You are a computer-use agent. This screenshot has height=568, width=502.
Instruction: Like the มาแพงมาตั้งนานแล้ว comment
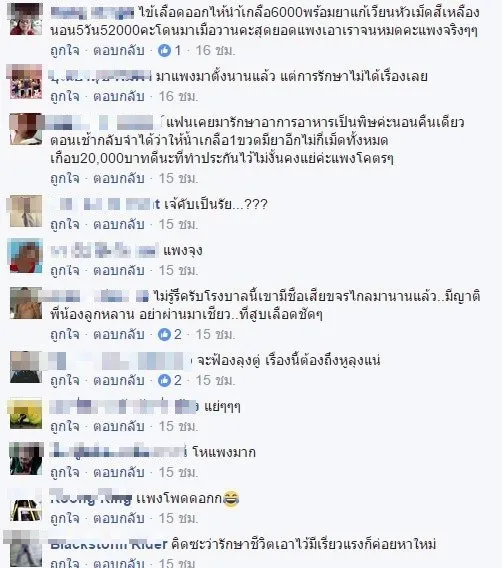(65, 96)
